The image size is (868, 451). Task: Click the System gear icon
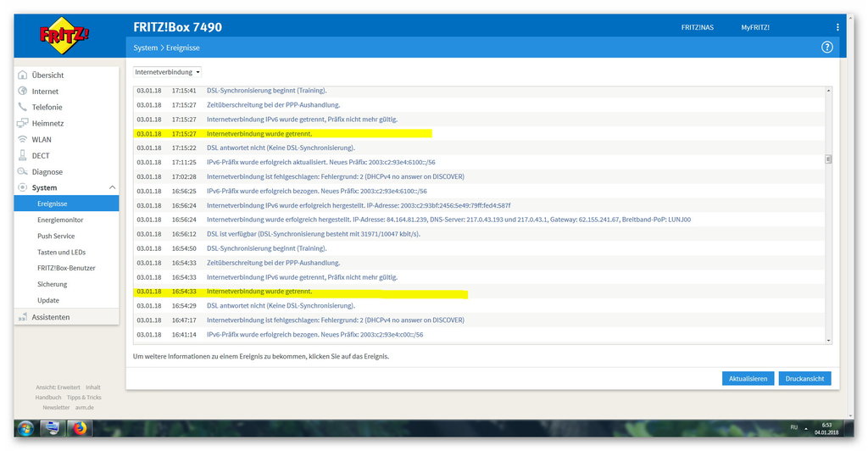(x=23, y=187)
